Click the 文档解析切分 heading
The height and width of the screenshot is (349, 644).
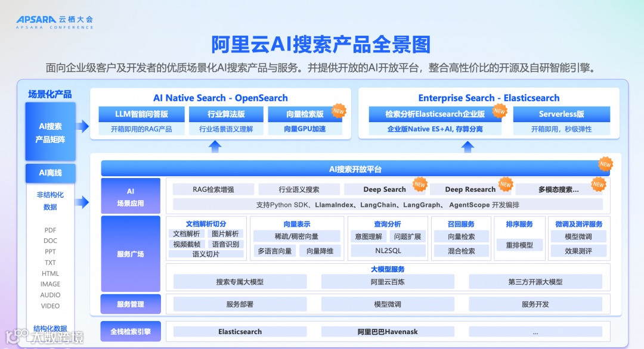[206, 224]
